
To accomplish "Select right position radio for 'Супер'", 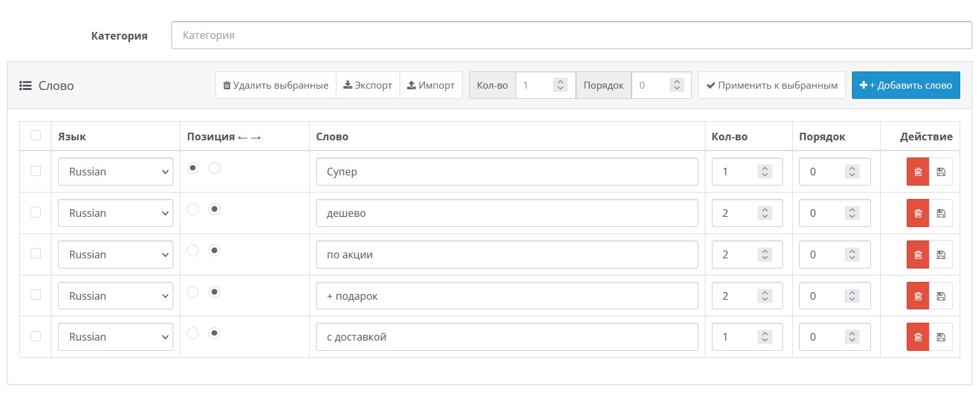I will [215, 168].
